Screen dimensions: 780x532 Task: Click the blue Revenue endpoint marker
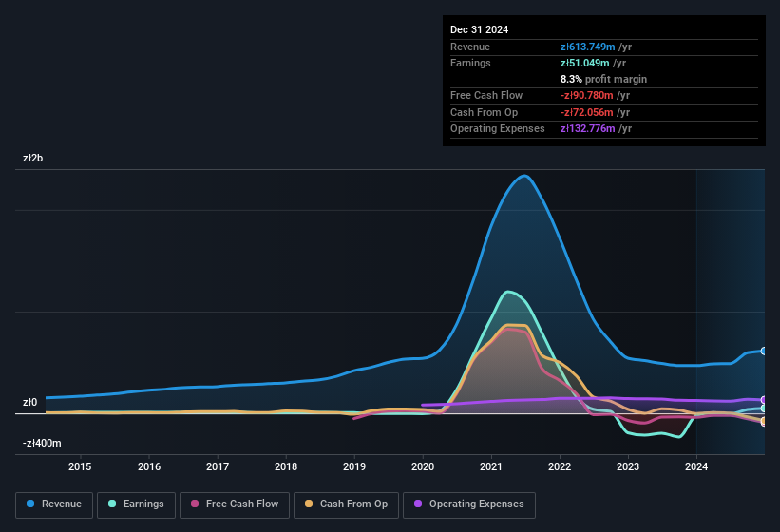(x=763, y=351)
